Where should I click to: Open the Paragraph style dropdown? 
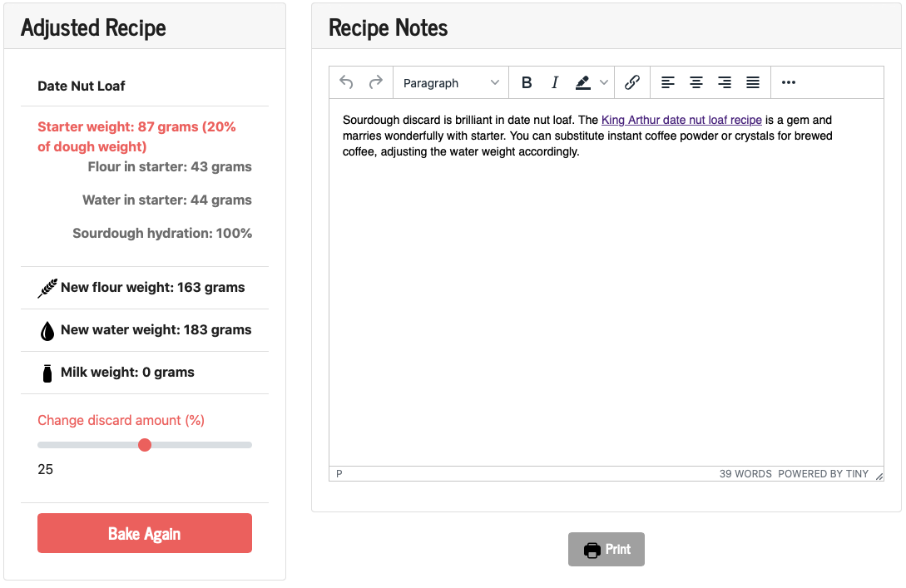(449, 82)
